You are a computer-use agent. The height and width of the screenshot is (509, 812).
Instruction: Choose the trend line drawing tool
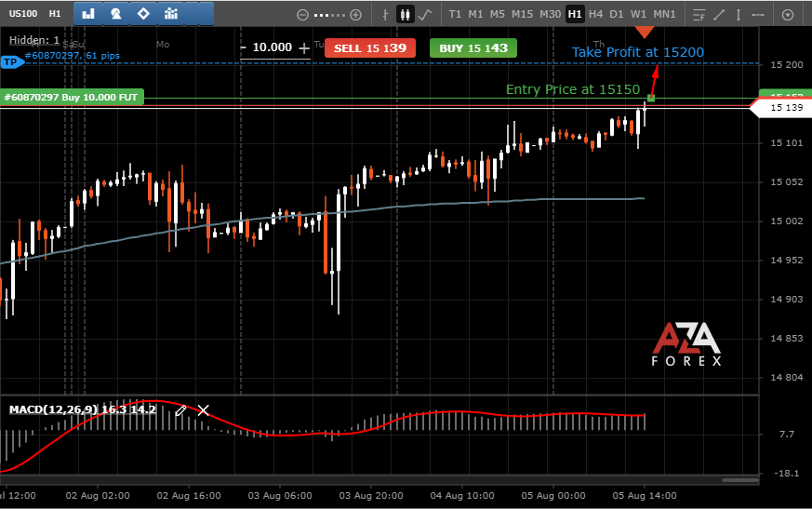click(x=719, y=15)
